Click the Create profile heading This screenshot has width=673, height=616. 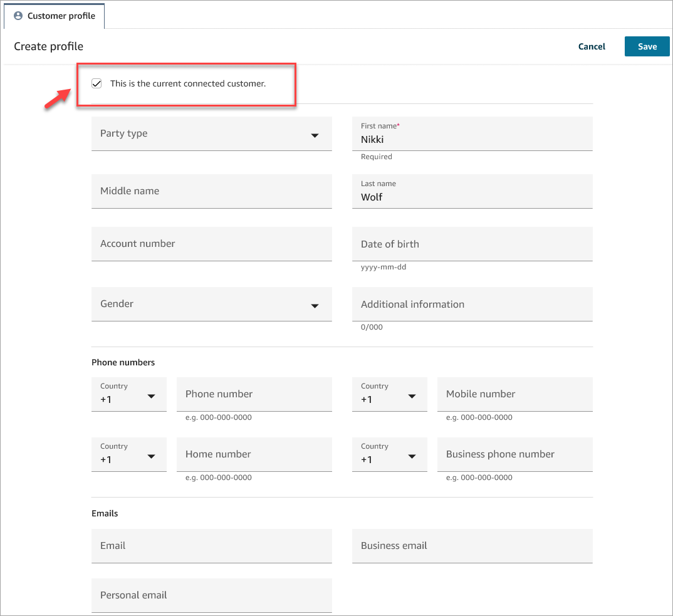click(48, 46)
